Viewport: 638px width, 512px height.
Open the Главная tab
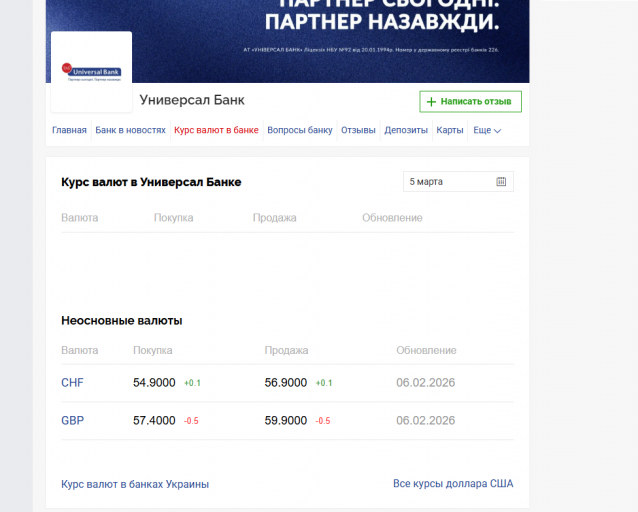[69, 130]
